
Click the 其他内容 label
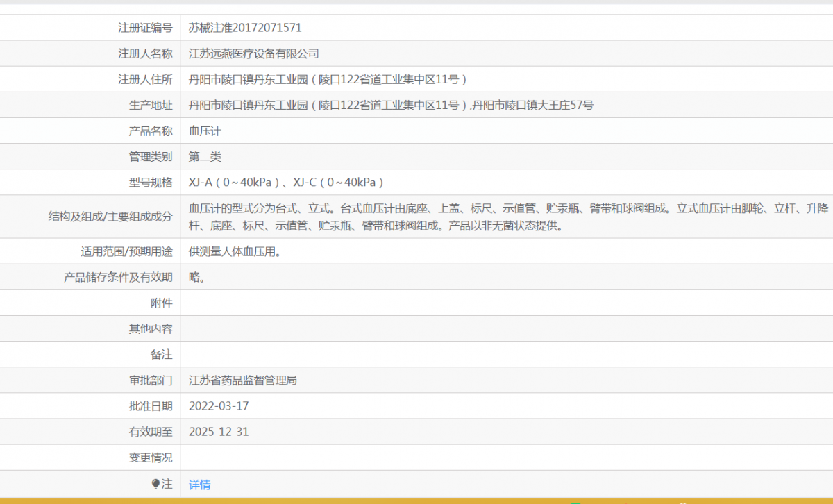151,328
